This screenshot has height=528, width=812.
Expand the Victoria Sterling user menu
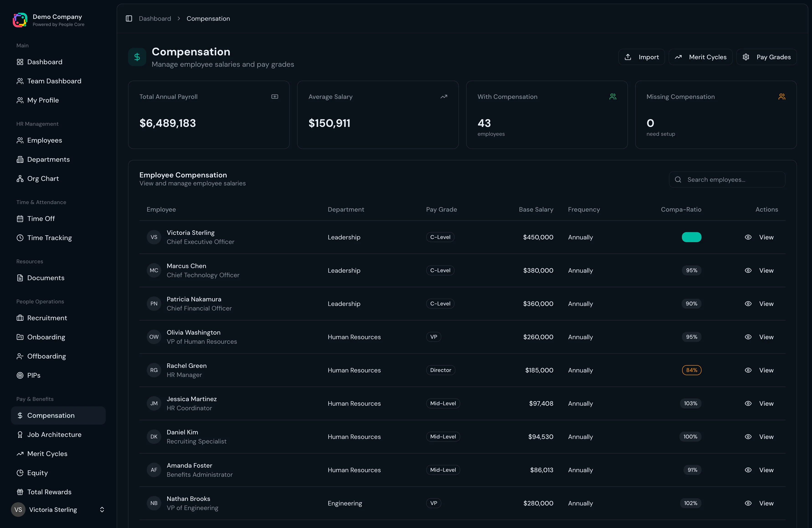(102, 510)
